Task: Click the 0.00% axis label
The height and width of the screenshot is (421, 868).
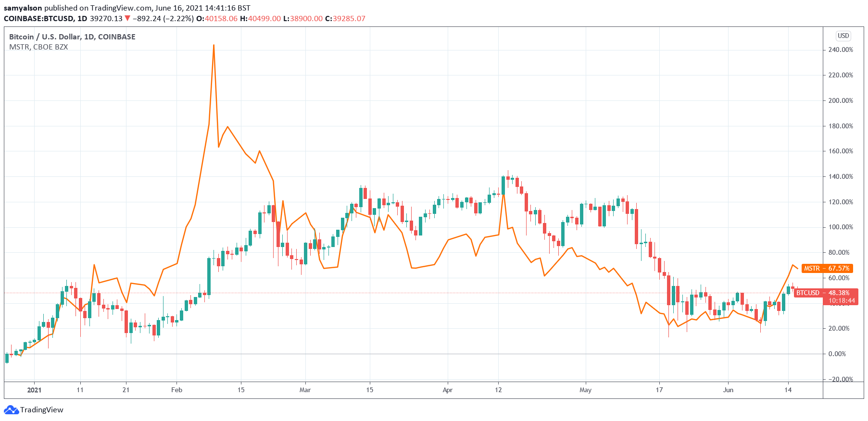Action: (837, 354)
